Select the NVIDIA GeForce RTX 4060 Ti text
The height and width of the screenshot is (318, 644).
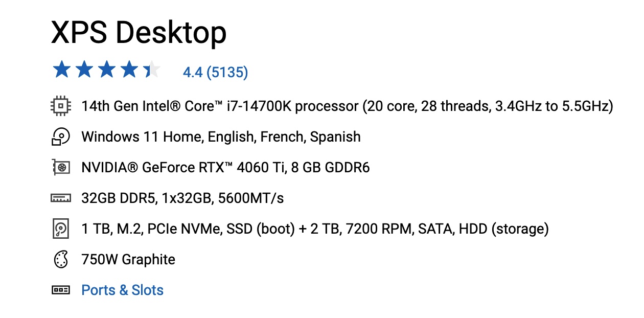pyautogui.click(x=225, y=168)
